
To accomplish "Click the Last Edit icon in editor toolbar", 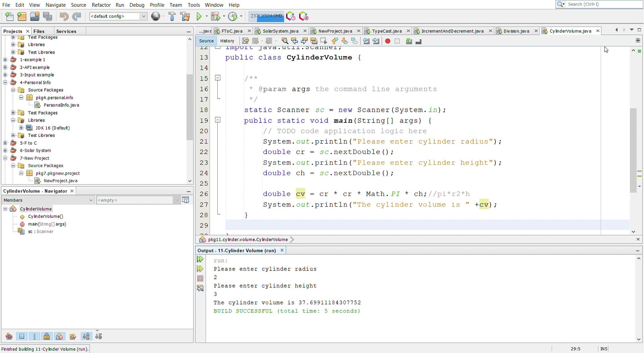I will 246,41.
